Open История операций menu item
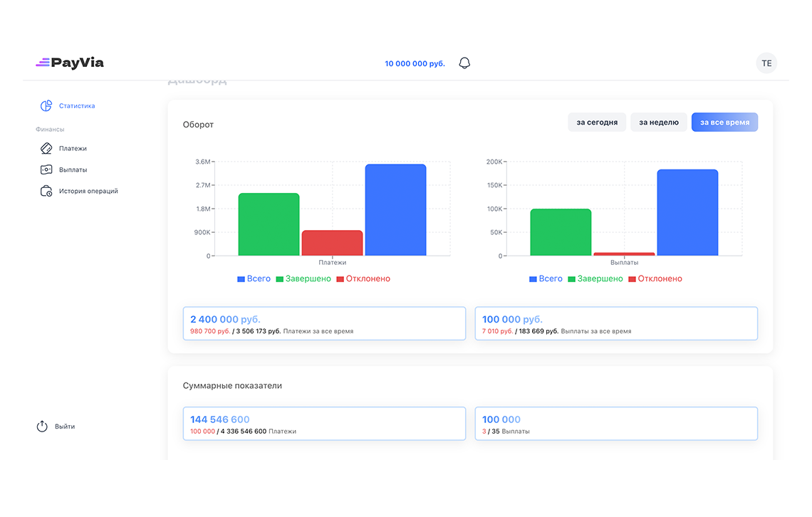This screenshot has height=517, width=812. click(x=88, y=192)
